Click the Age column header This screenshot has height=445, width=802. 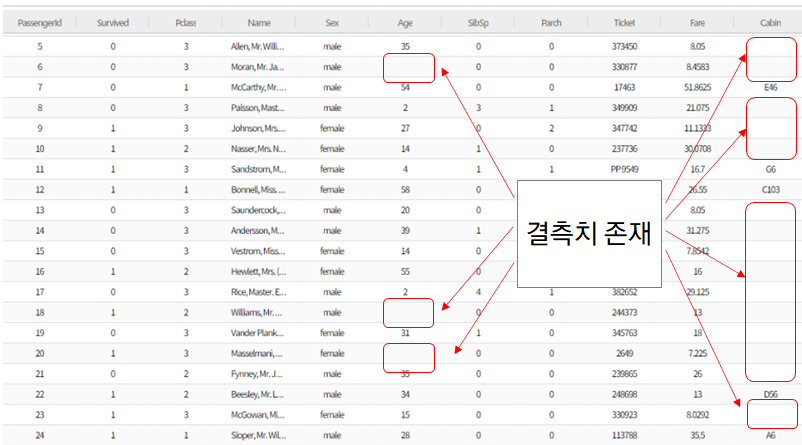pyautogui.click(x=405, y=23)
